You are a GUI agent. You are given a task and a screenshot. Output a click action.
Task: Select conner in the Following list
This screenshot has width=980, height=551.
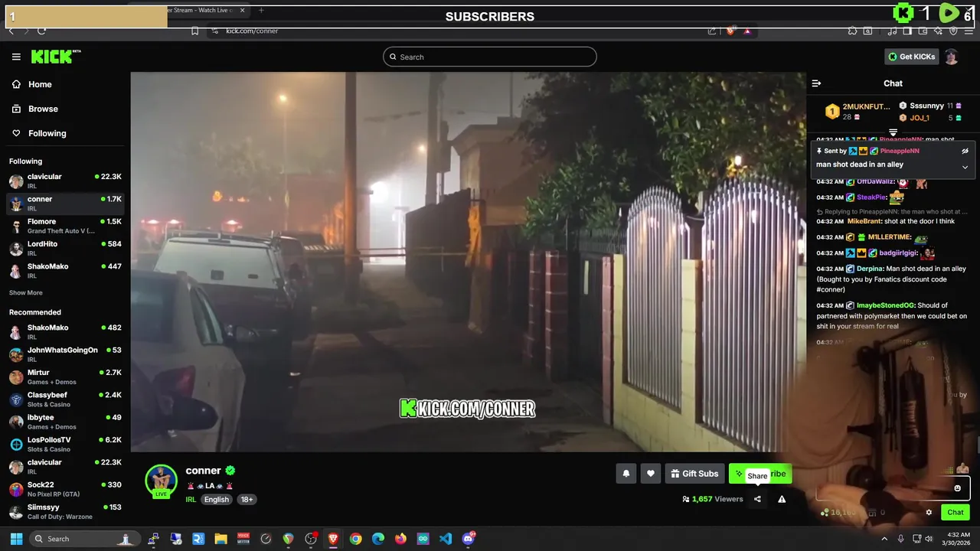point(65,203)
